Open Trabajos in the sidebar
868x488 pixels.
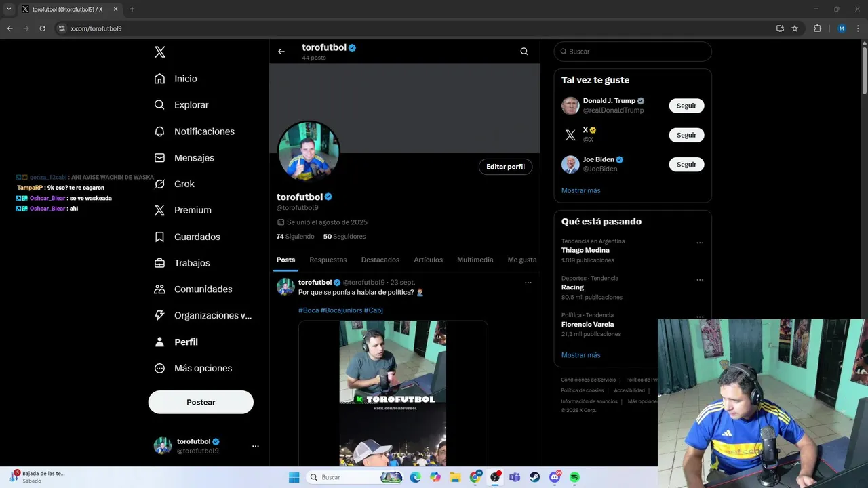[182, 263]
